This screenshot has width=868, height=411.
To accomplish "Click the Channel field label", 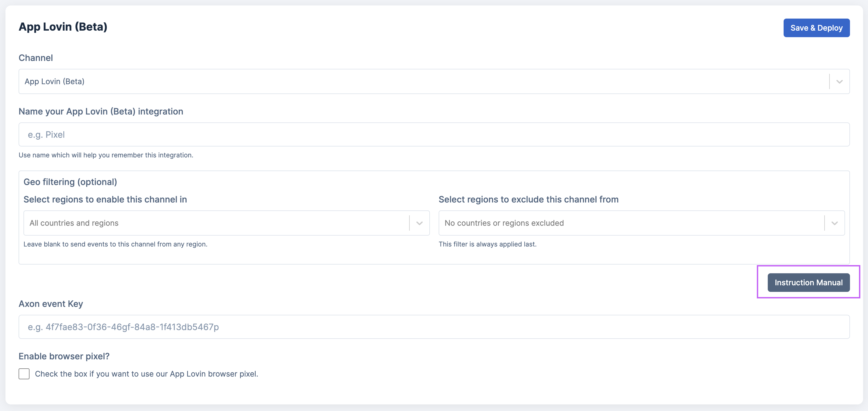I will (x=36, y=58).
